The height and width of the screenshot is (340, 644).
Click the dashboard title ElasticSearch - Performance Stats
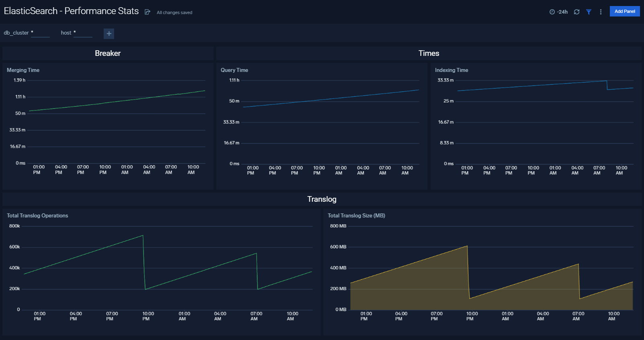71,11
